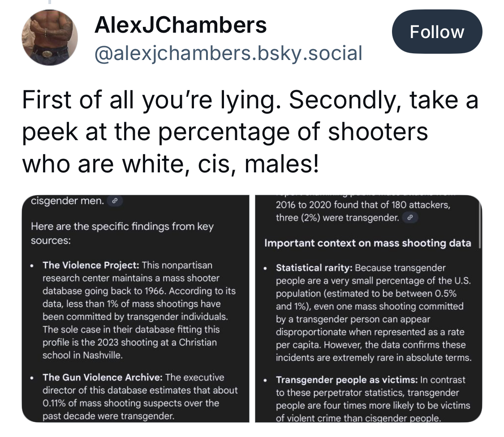Click the scrollbar in the right screenshot
This screenshot has width=504, height=437.
click(480, 224)
